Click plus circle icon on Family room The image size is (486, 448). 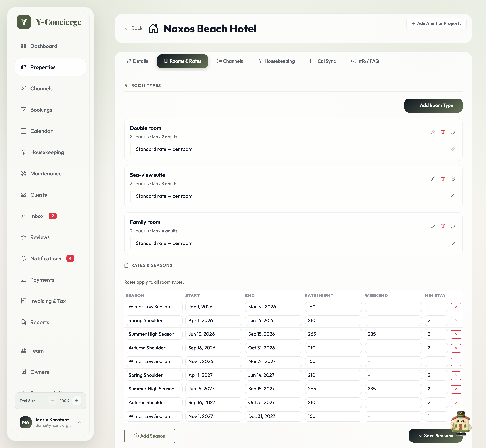pyautogui.click(x=453, y=226)
